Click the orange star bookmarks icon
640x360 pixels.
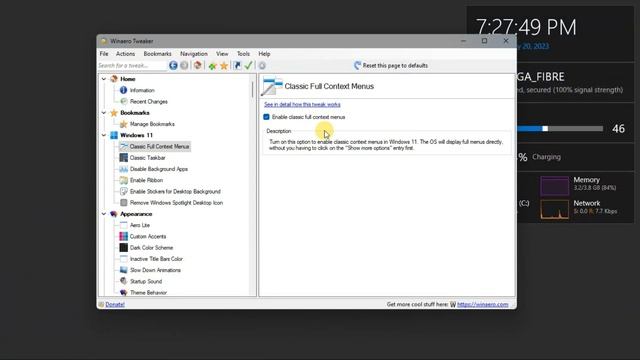(x=224, y=66)
